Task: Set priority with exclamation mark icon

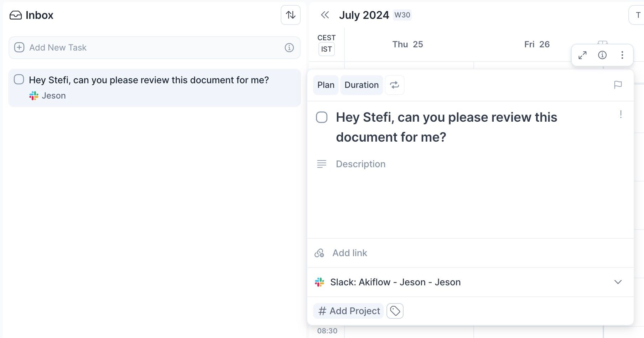Action: 621,114
